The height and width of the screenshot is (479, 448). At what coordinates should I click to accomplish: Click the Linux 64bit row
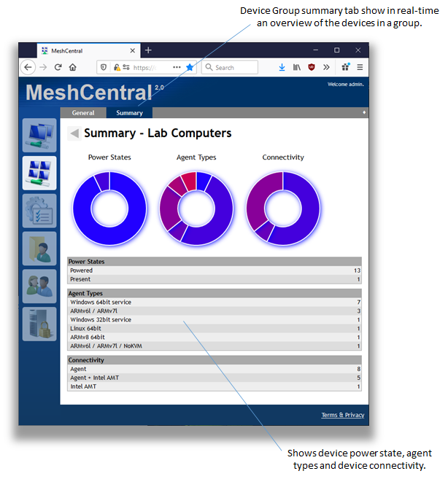click(x=215, y=328)
